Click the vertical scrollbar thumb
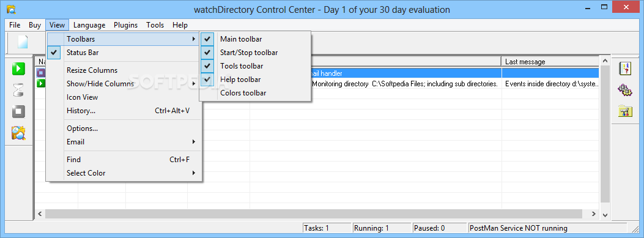Viewport: 644px width, 238px height. [x=605, y=134]
